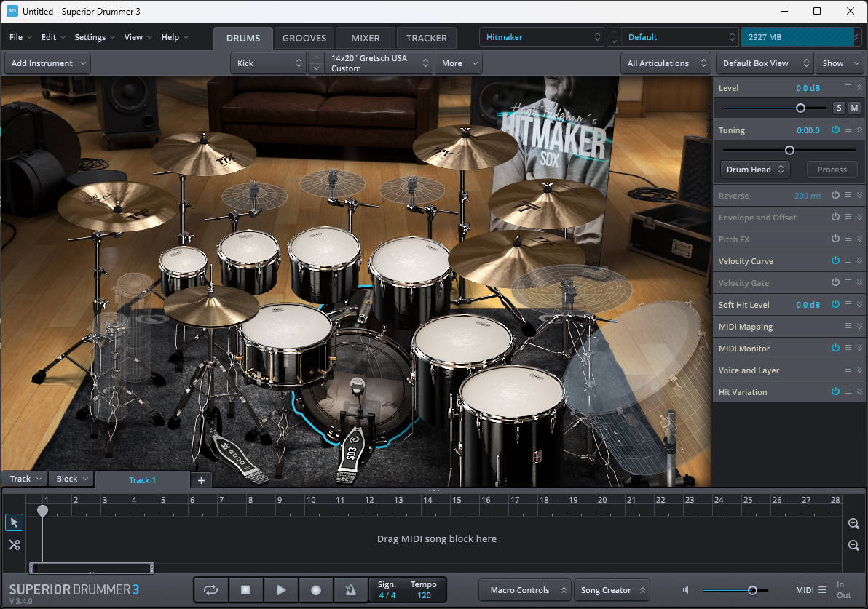Open the Add Instrument dropdown
This screenshot has width=868, height=609.
coord(47,63)
